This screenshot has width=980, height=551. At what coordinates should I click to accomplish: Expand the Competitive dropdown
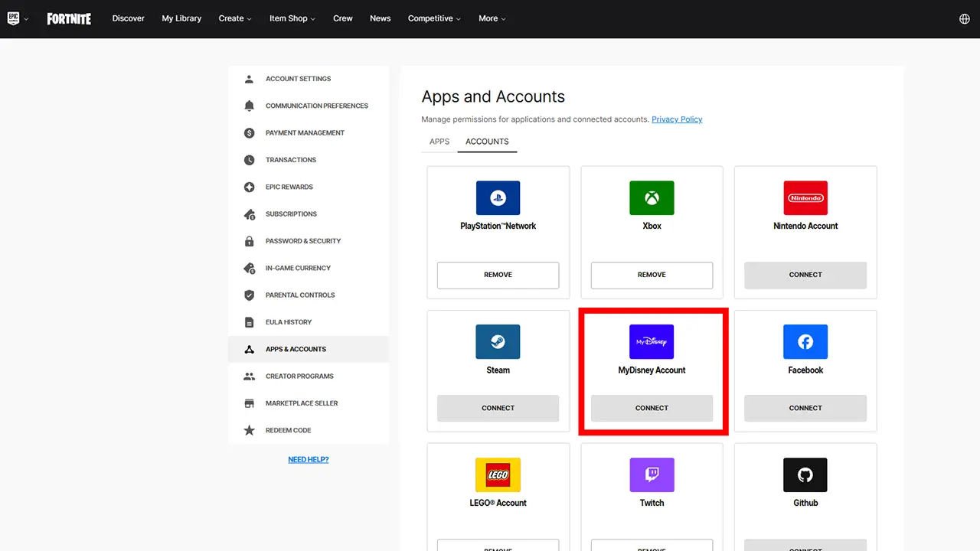(434, 18)
